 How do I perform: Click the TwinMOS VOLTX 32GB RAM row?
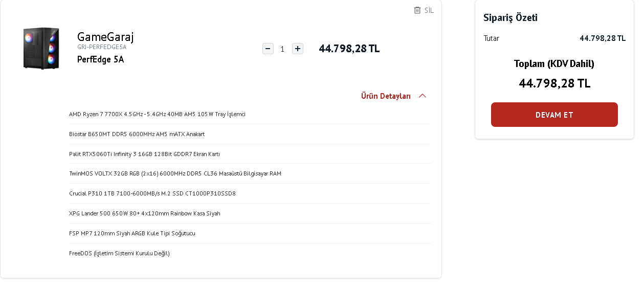[250, 174]
